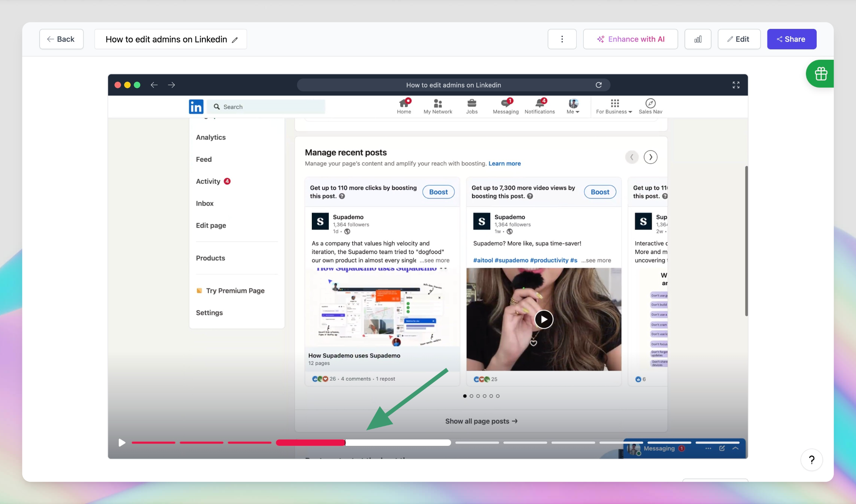Image resolution: width=856 pixels, height=504 pixels.
Task: Click 26 reactions on first post
Action: pyautogui.click(x=324, y=379)
